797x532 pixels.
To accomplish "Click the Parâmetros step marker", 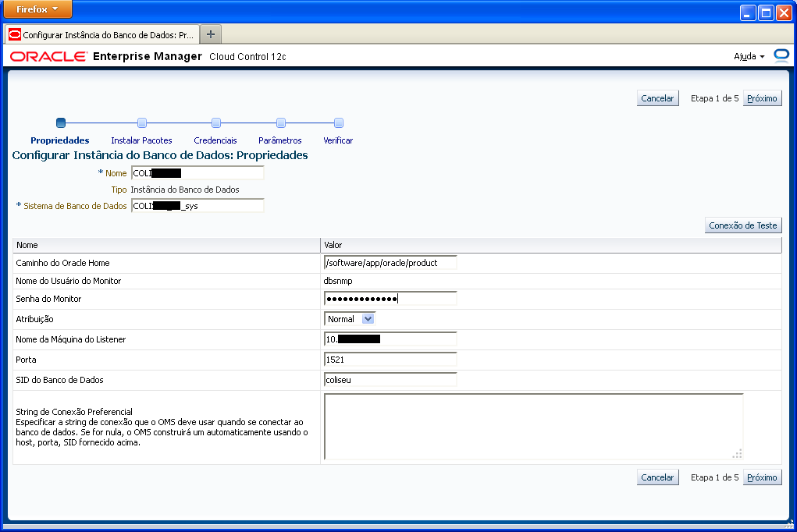I will pyautogui.click(x=280, y=122).
